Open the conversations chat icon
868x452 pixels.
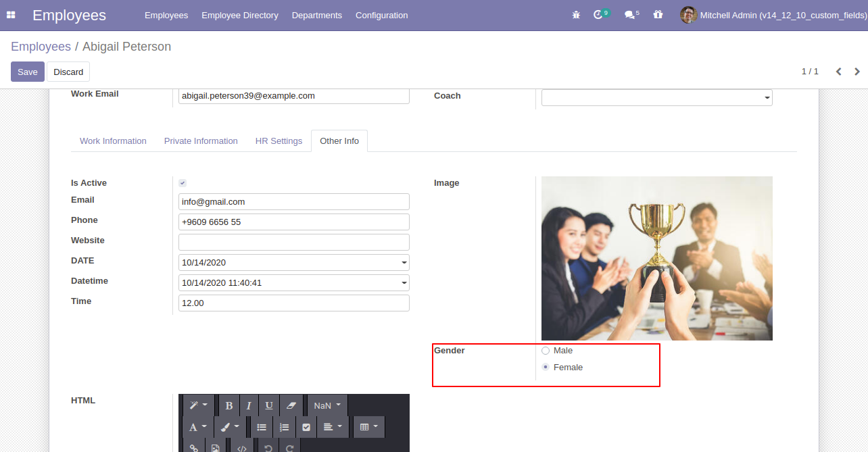(x=631, y=14)
